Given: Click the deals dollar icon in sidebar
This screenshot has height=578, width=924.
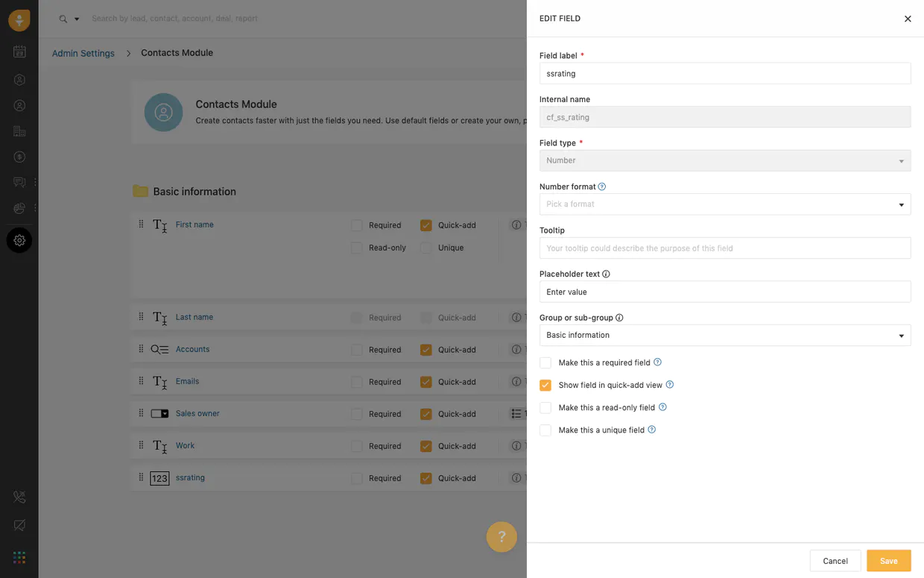Looking at the screenshot, I should pyautogui.click(x=19, y=157).
